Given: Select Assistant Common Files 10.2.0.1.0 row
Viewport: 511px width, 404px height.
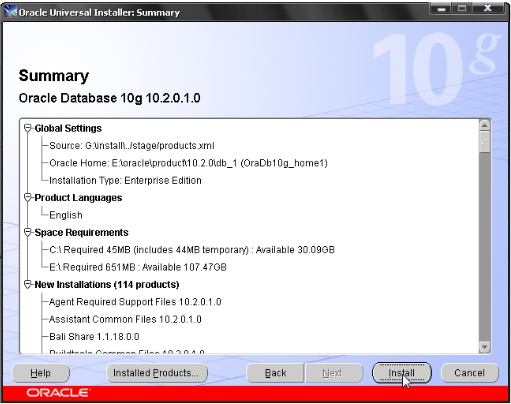Looking at the screenshot, I should pos(125,319).
